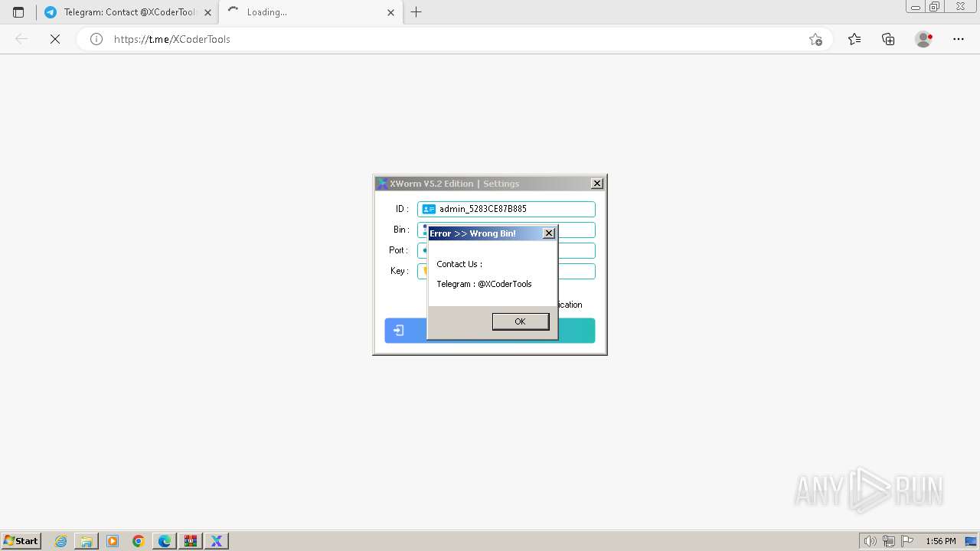
Task: Launch Google Chrome from taskbar
Action: click(139, 541)
